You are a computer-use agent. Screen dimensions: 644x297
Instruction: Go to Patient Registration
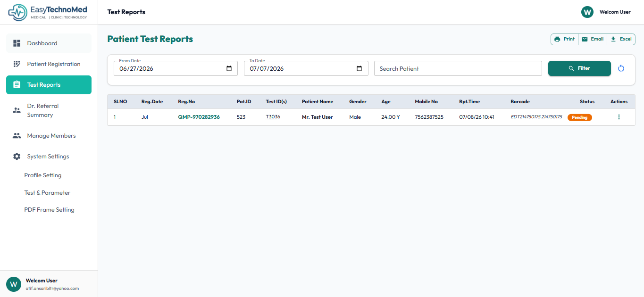pos(49,64)
